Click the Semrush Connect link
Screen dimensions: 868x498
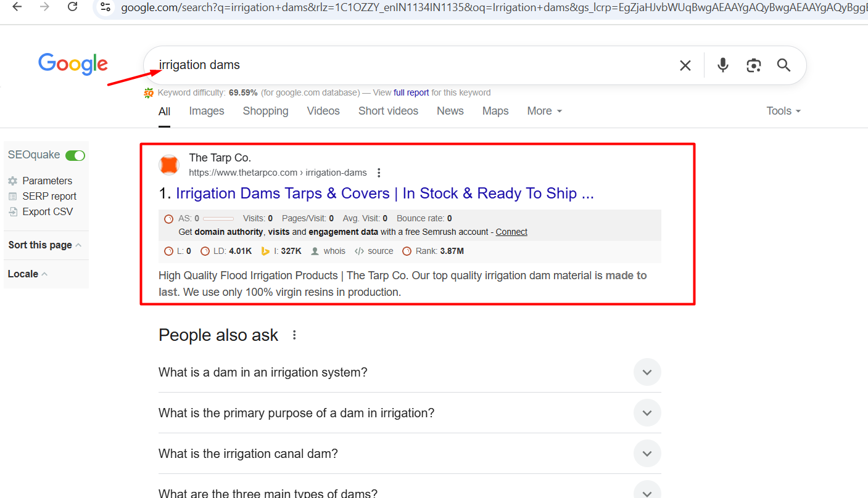[x=511, y=232]
